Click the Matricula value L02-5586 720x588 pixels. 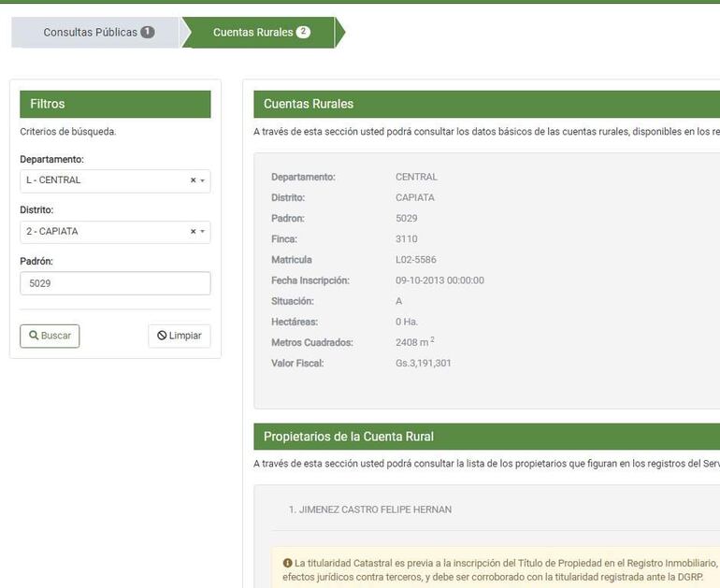click(x=416, y=260)
